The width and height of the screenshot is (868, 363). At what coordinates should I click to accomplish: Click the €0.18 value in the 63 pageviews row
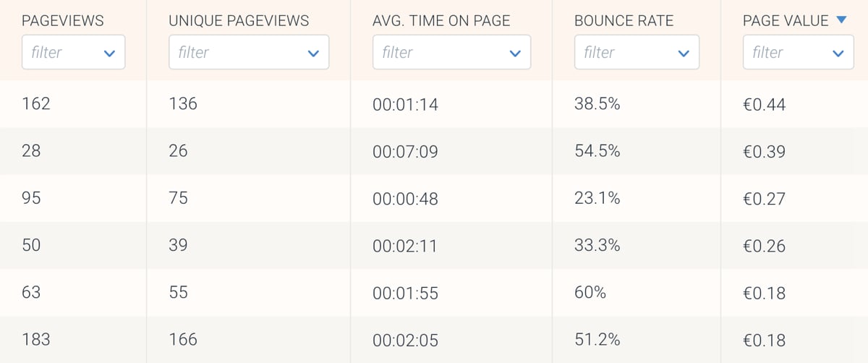point(765,294)
